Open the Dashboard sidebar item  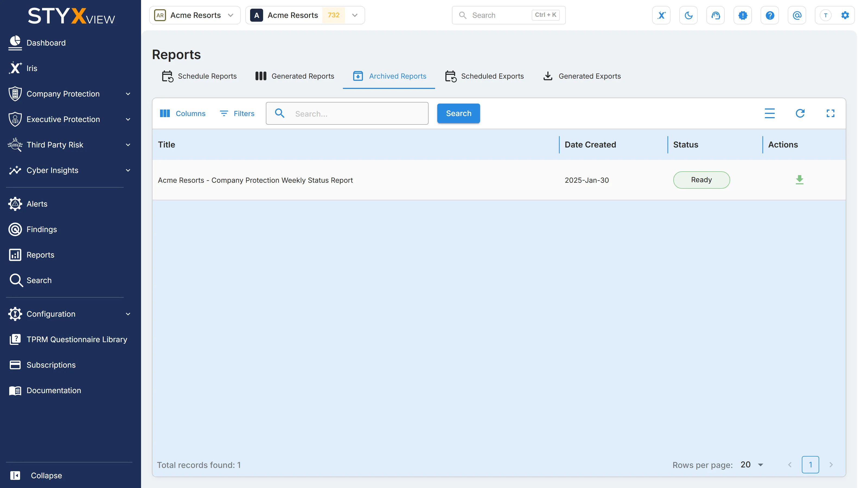tap(37, 43)
